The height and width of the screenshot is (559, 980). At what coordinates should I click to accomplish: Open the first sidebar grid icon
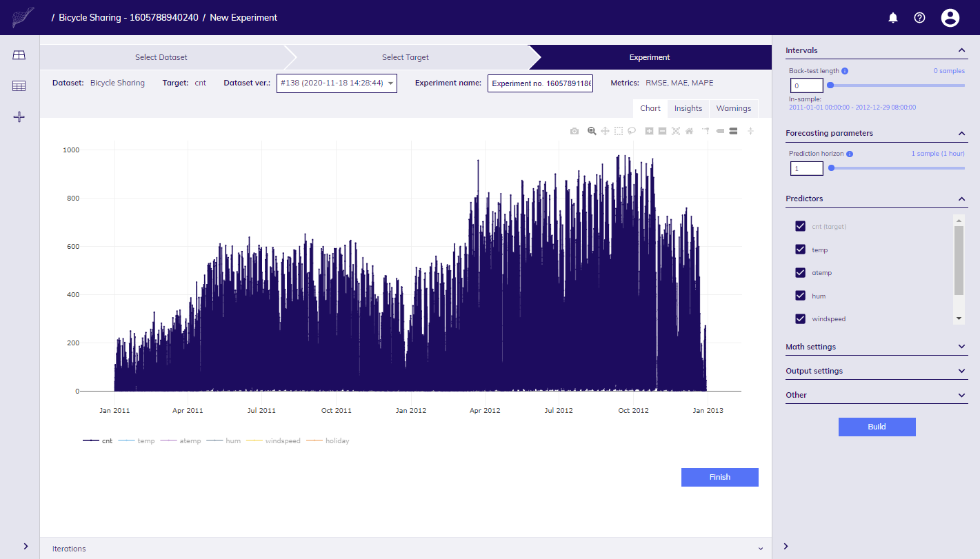[x=19, y=55]
